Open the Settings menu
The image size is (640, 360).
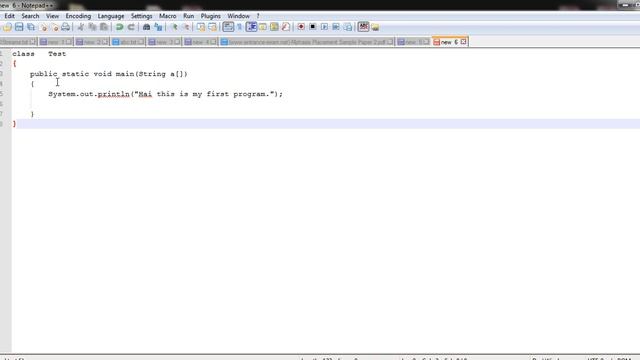click(141, 16)
